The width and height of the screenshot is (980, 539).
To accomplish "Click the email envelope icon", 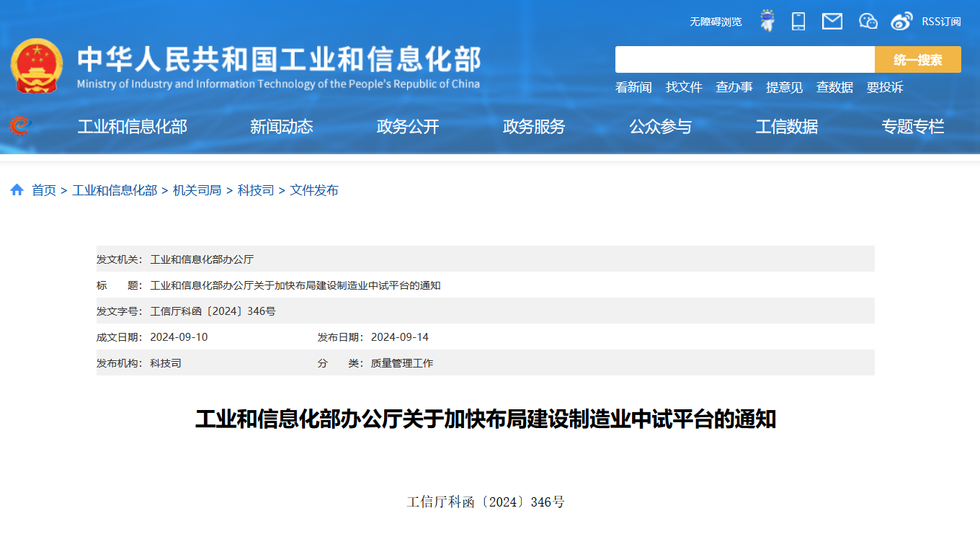I will [832, 22].
